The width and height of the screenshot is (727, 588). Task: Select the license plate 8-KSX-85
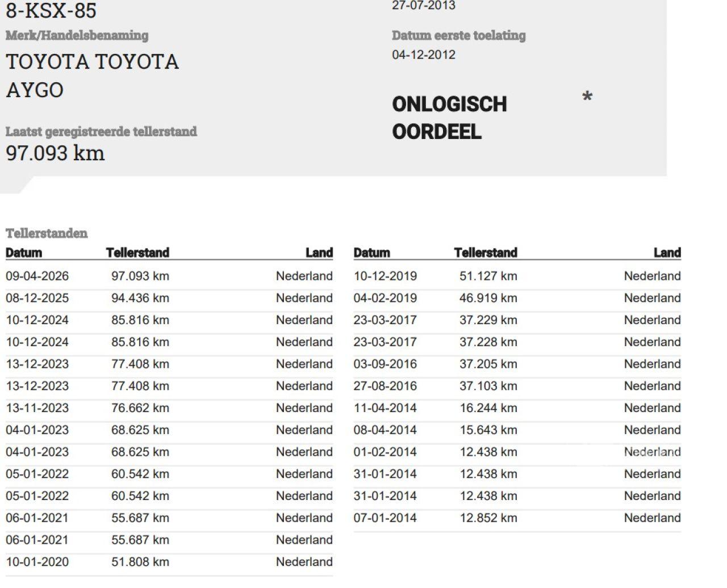(x=51, y=11)
